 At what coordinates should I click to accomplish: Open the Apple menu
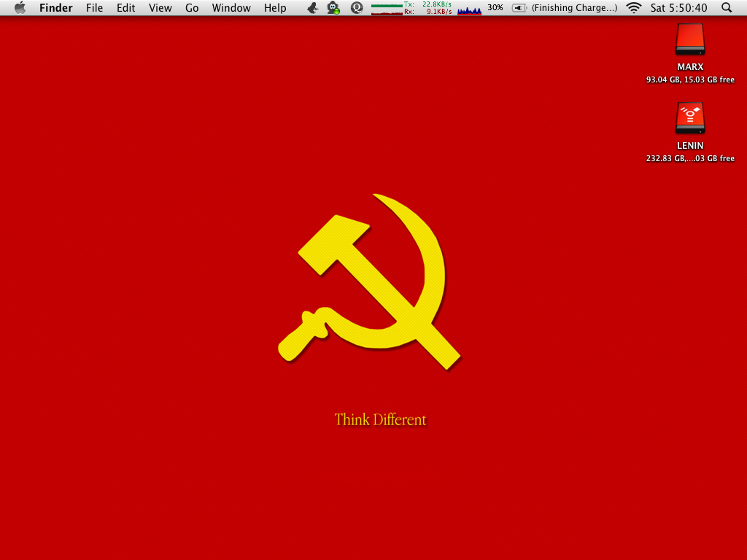pos(20,8)
